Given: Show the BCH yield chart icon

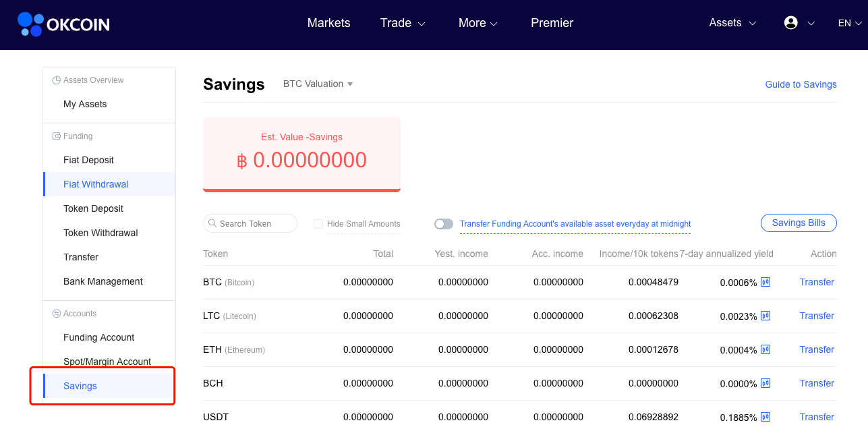Looking at the screenshot, I should [x=765, y=383].
